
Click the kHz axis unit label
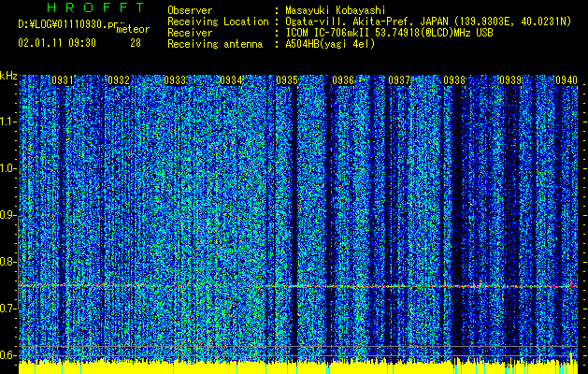coord(8,76)
